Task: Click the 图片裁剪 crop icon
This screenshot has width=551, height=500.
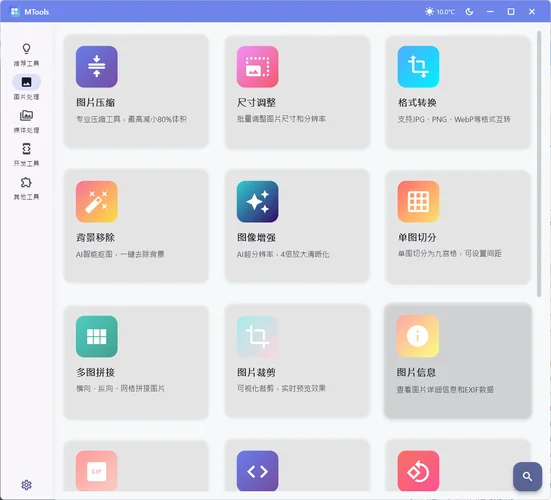Action: click(258, 337)
